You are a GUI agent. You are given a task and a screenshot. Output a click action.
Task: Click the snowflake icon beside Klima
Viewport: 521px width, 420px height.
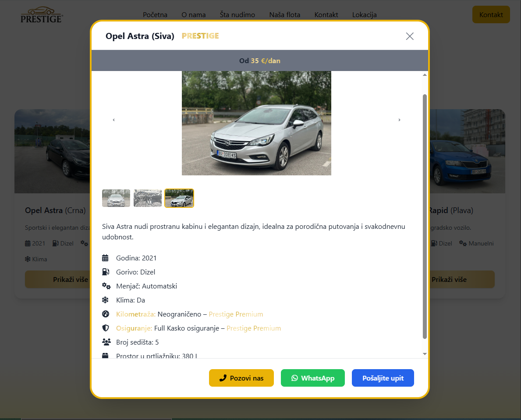[x=105, y=300]
